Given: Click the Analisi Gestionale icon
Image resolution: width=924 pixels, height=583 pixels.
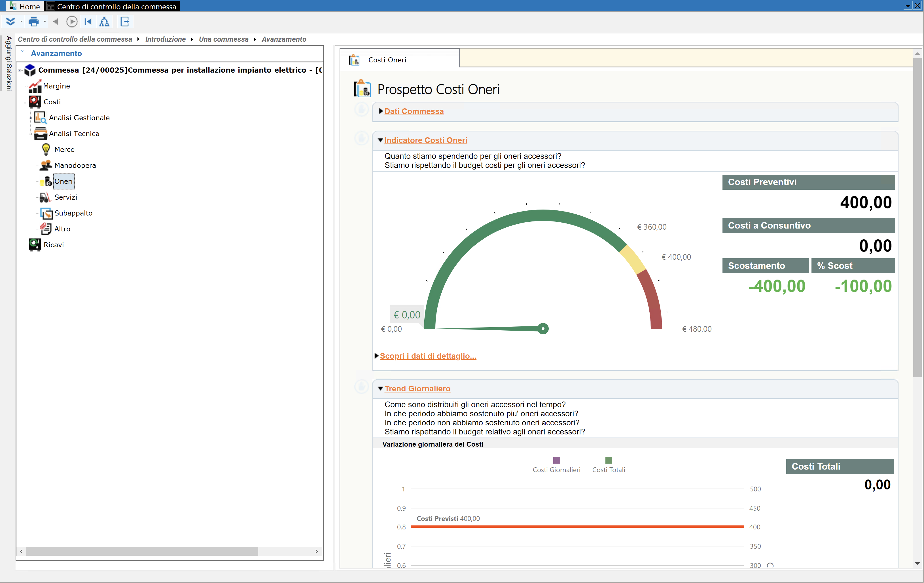Looking at the screenshot, I should pos(40,117).
